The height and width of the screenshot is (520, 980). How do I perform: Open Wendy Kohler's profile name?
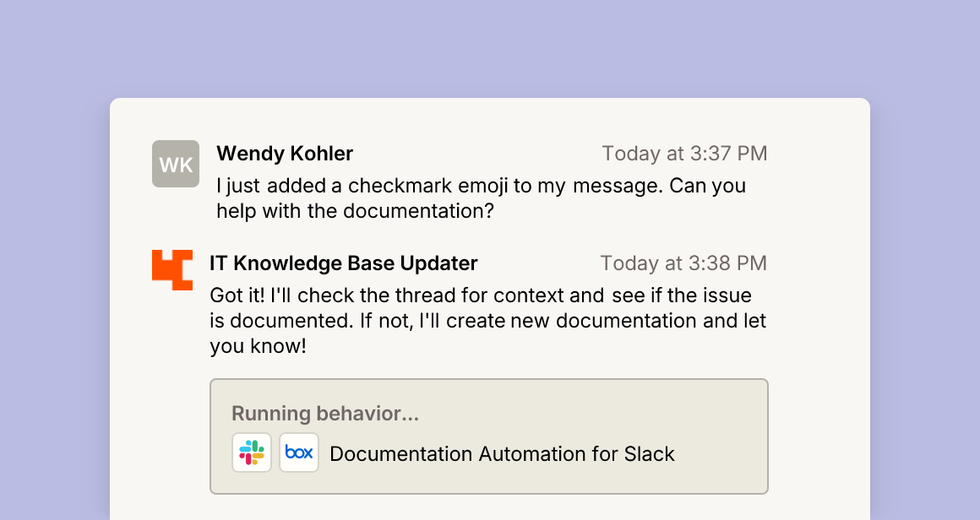click(x=285, y=154)
